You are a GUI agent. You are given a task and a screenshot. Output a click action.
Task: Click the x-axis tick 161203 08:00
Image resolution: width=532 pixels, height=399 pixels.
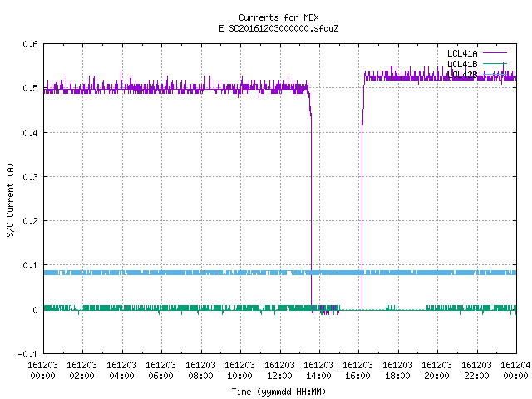click(x=201, y=370)
